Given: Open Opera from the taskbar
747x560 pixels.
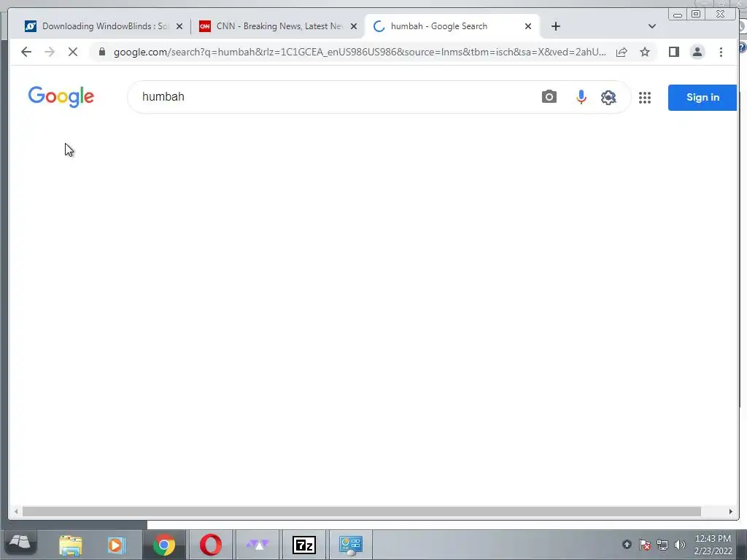Looking at the screenshot, I should 210,545.
